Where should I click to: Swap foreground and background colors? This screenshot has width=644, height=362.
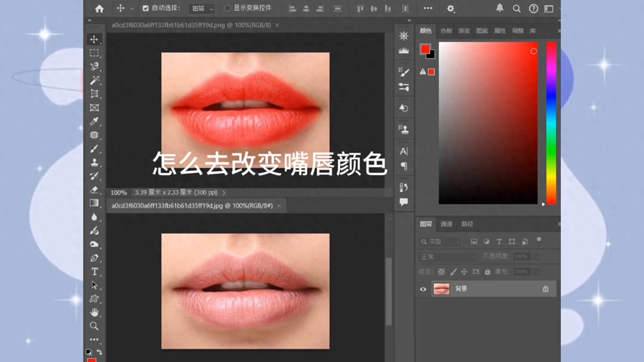(99, 352)
